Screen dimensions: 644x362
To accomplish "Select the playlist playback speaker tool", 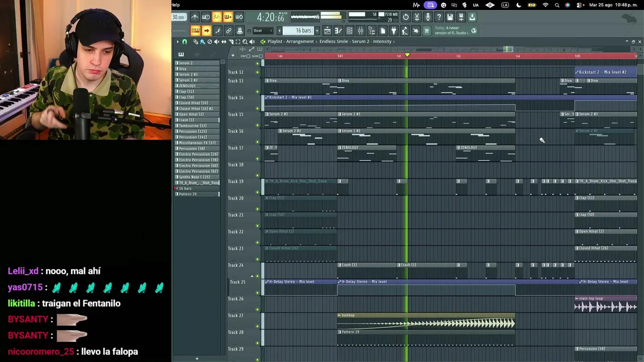I will pyautogui.click(x=252, y=42).
